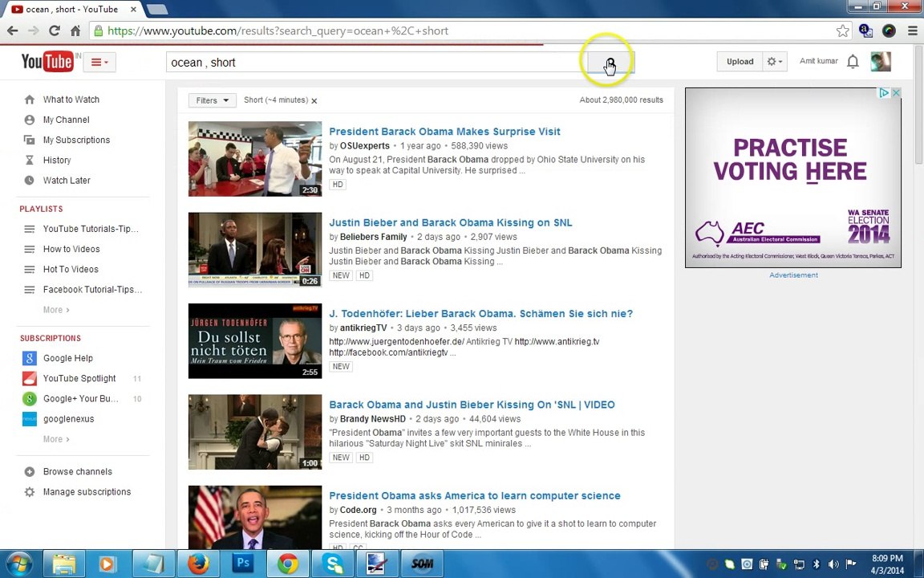Screen dimensions: 924x578
Task: Open Photoshop from the taskbar
Action: coord(243,564)
